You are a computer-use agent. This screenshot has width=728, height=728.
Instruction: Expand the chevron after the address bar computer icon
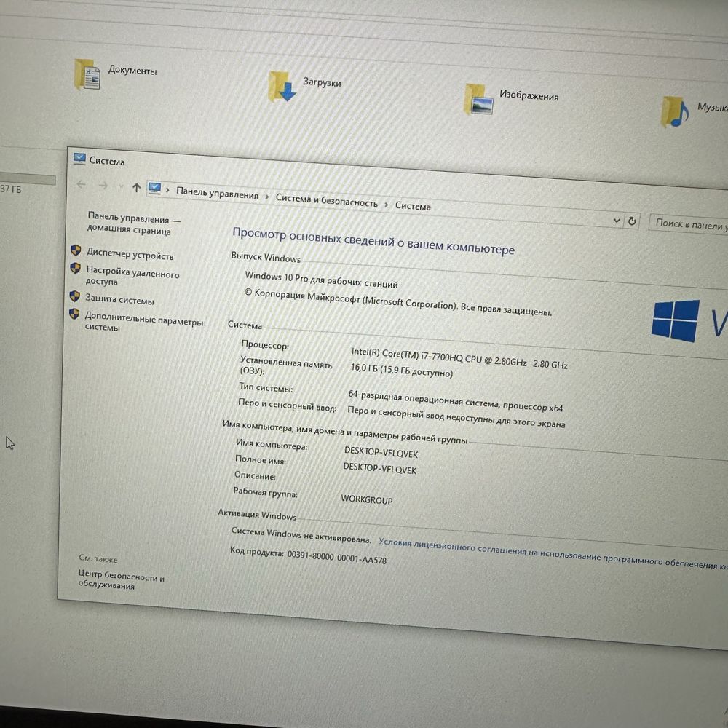167,190
